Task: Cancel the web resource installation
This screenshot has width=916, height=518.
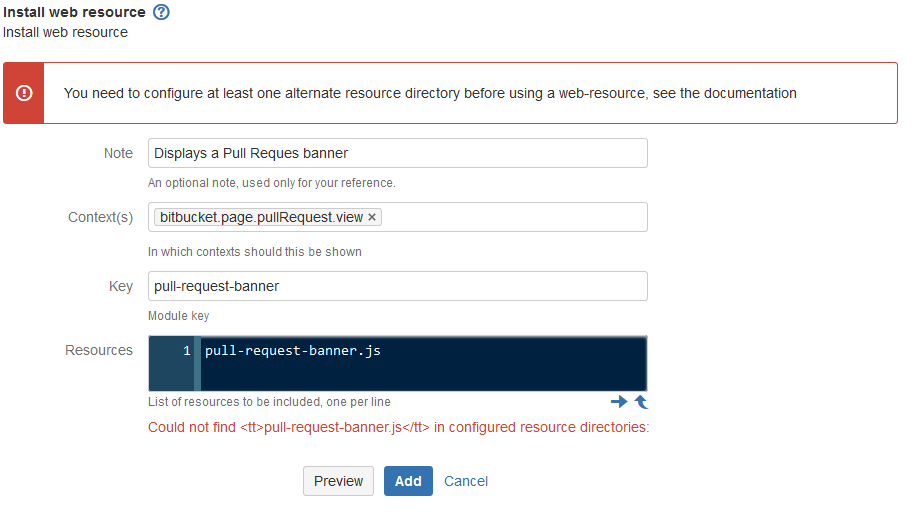Action: [466, 481]
